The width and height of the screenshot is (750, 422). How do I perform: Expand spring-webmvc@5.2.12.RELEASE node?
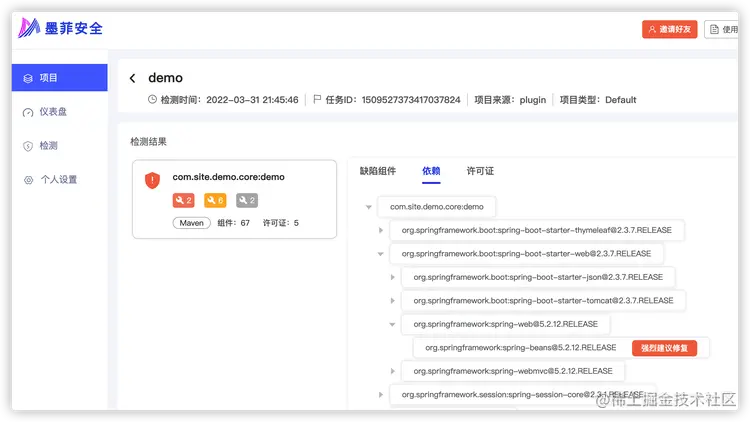[392, 371]
